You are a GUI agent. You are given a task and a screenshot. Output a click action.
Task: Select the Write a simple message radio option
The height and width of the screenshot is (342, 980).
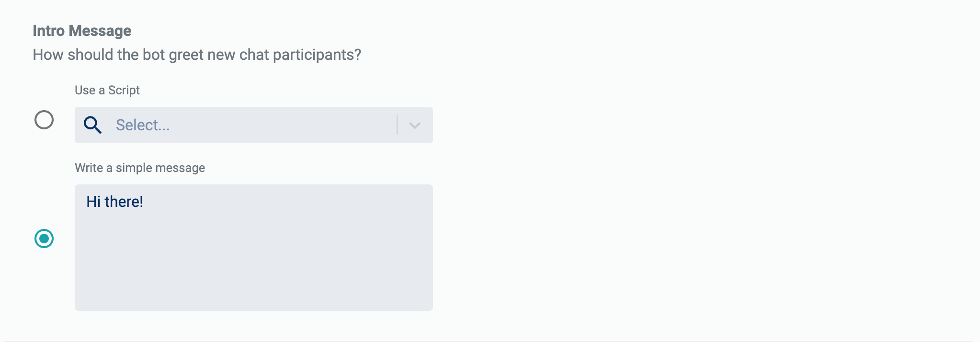point(44,239)
